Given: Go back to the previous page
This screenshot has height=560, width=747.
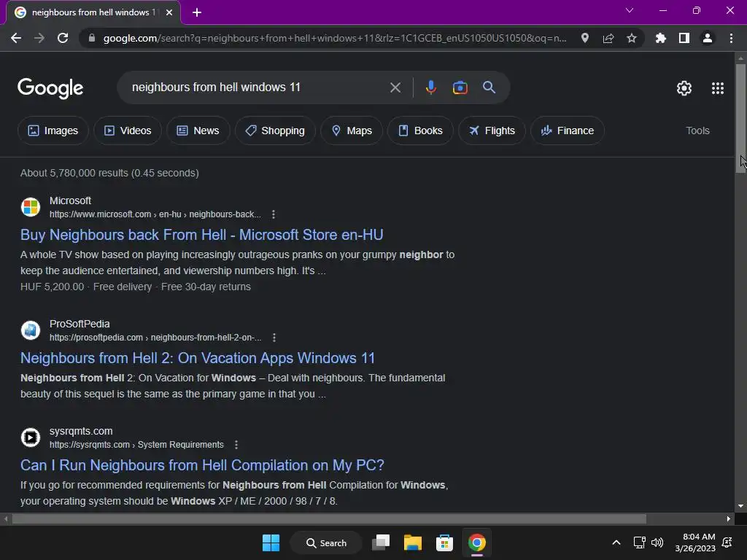Looking at the screenshot, I should [x=16, y=38].
